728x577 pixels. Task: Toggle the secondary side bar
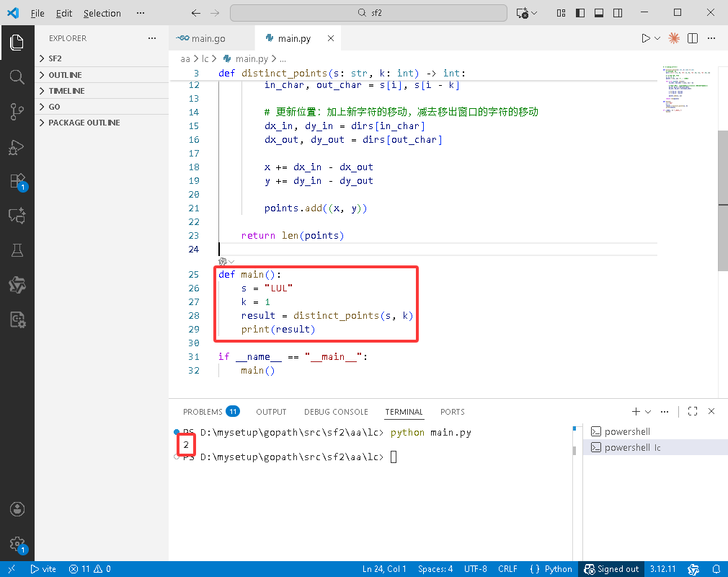point(618,13)
